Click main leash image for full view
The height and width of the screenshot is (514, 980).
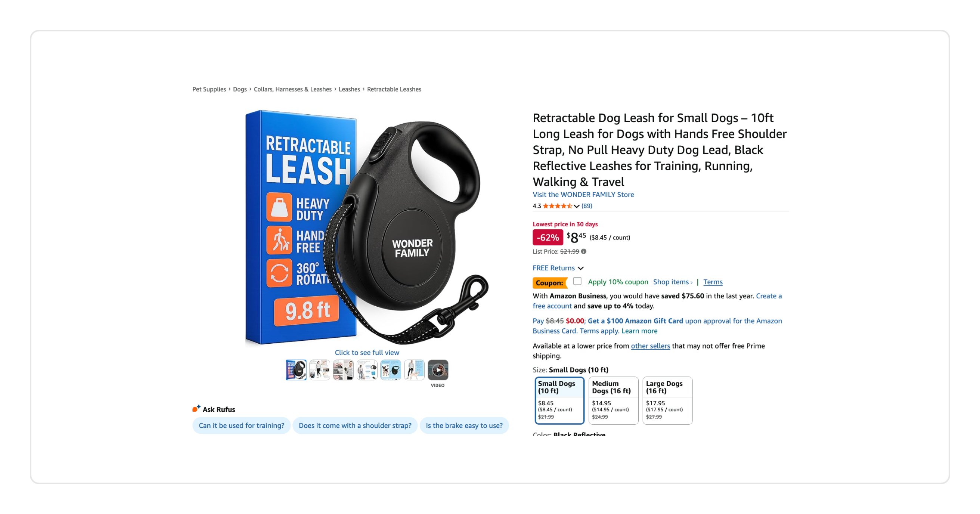pyautogui.click(x=367, y=228)
